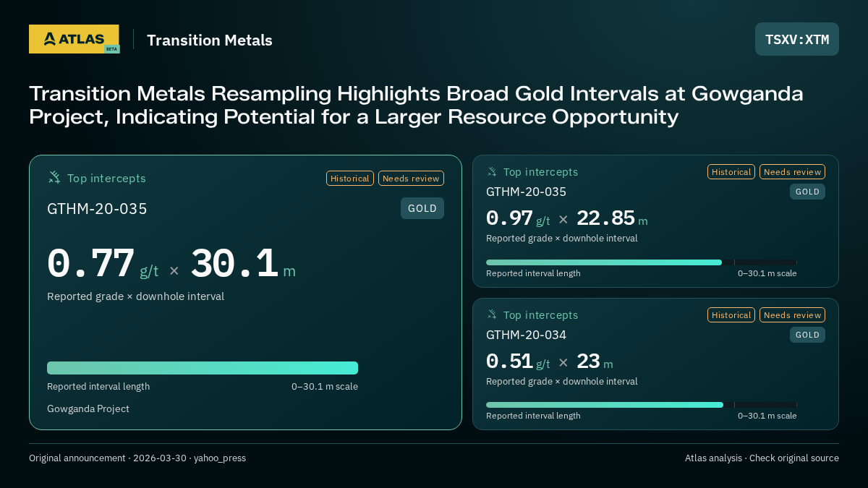Click the 0–30.1 m scale label in the large card
868x488 pixels.
pos(325,387)
